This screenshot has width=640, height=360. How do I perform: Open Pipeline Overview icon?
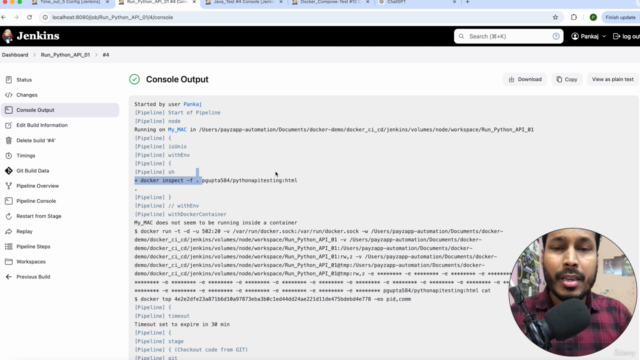[9, 186]
